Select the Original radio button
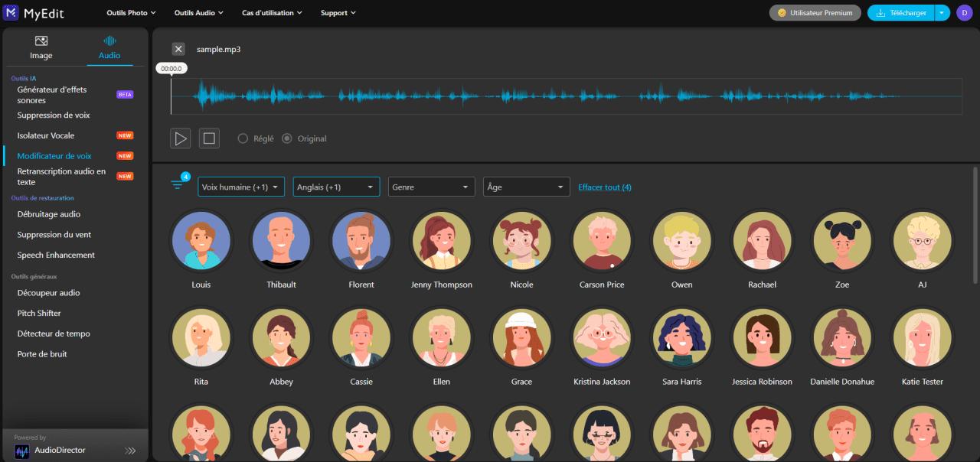This screenshot has width=980, height=462. click(287, 138)
